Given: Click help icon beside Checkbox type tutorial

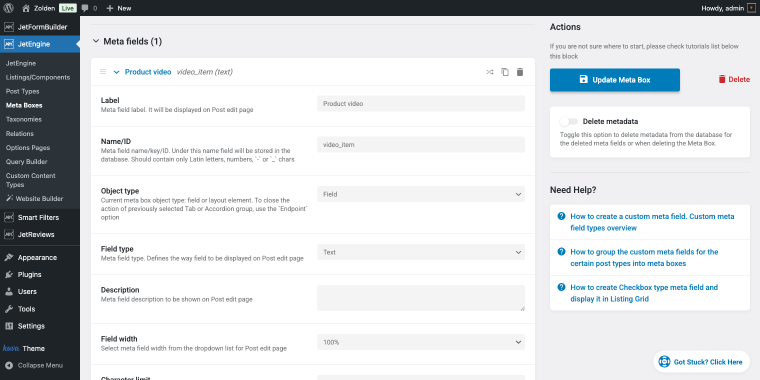Looking at the screenshot, I should pyautogui.click(x=561, y=287).
